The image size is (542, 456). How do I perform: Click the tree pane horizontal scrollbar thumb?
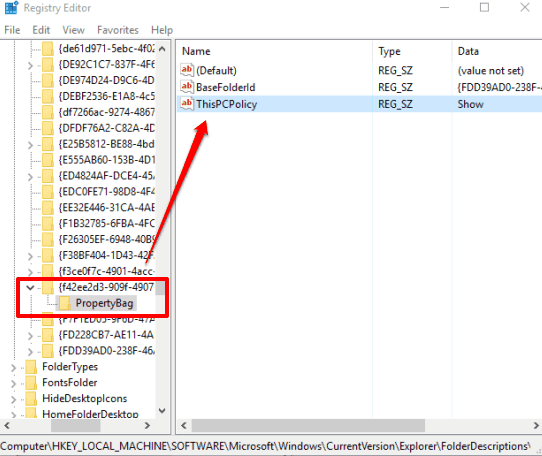pos(76,426)
